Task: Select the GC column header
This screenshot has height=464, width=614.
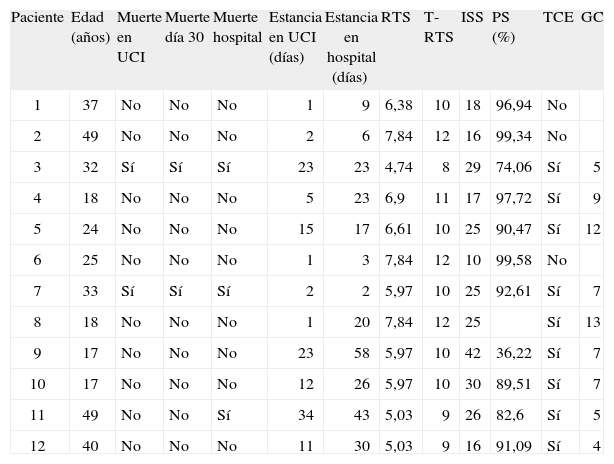Action: (x=591, y=19)
